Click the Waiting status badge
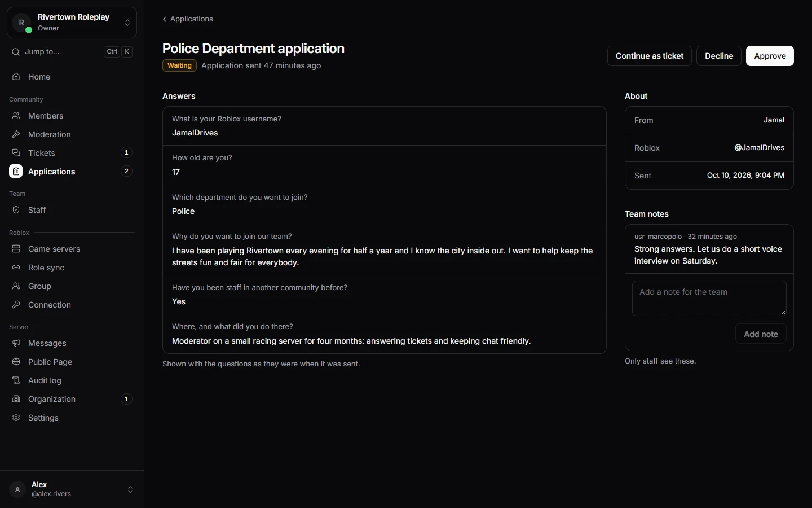 [179, 65]
